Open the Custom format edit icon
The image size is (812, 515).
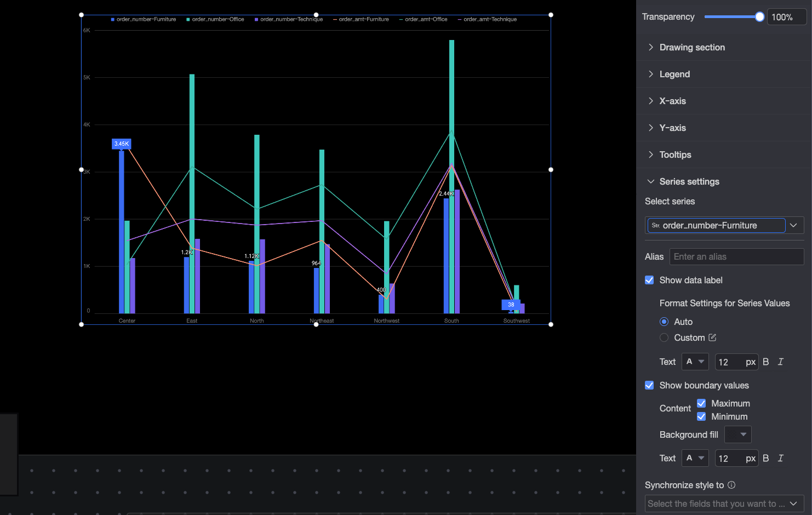tap(712, 337)
